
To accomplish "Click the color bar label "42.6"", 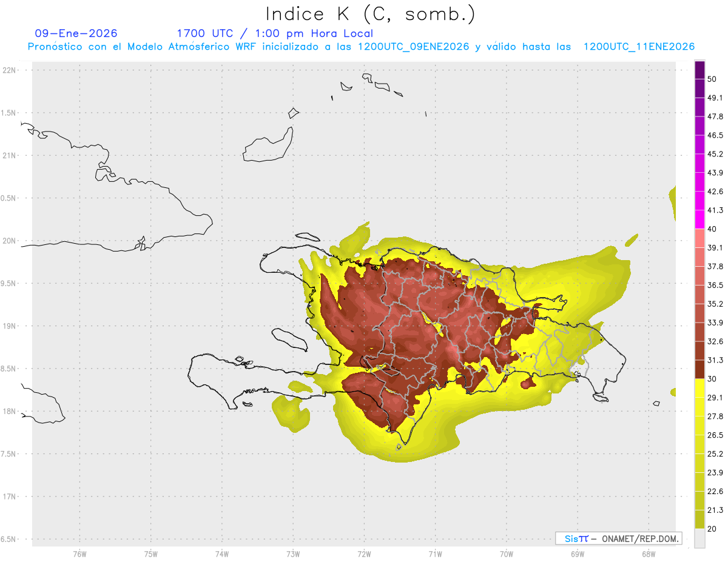I will (x=715, y=192).
